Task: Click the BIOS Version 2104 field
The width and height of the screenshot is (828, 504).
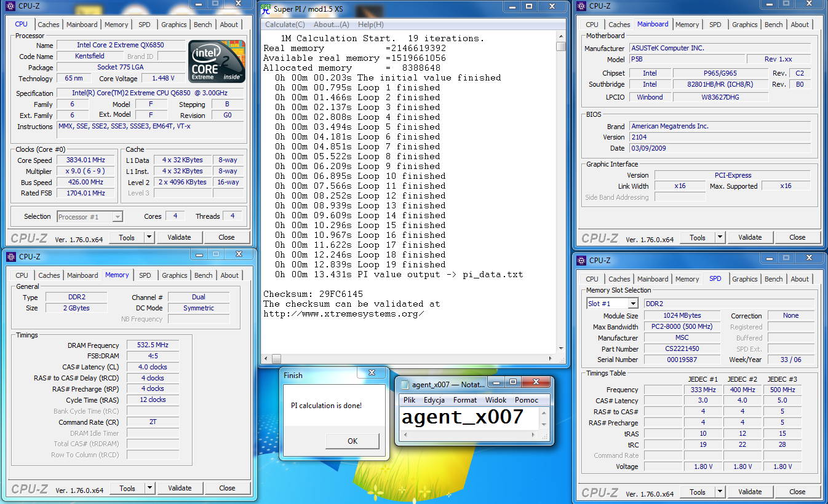Action: [720, 137]
